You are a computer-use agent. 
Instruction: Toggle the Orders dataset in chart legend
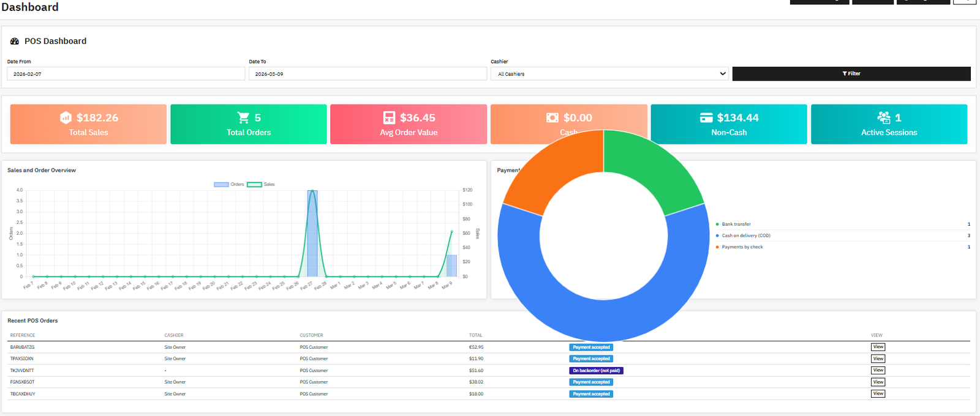[x=229, y=184]
